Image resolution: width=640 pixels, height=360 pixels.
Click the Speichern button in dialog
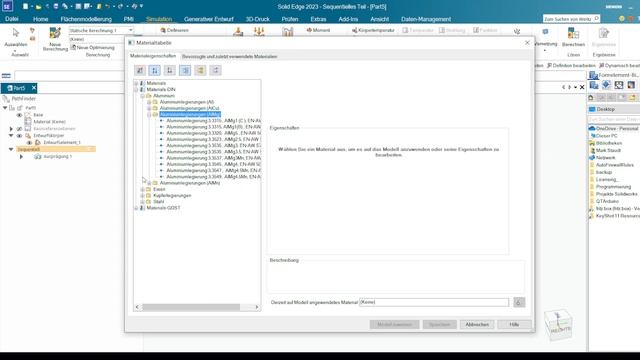click(440, 324)
